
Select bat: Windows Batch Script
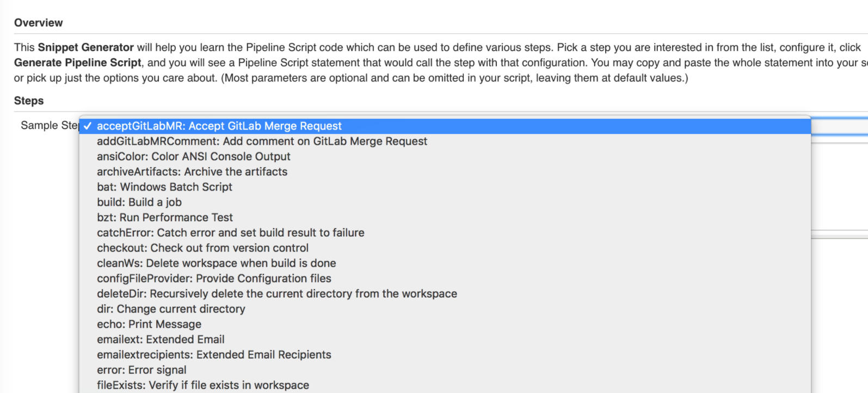pyautogui.click(x=164, y=187)
